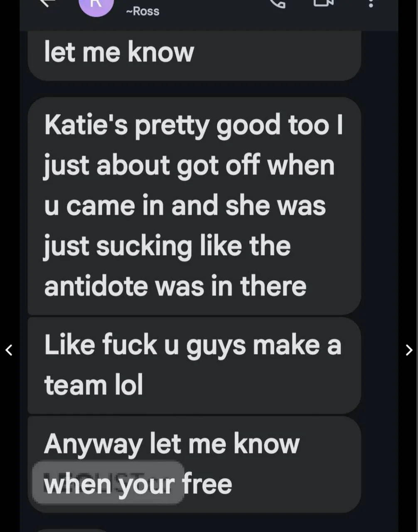Show the previous image with left chevron
The height and width of the screenshot is (532, 418).
[9, 350]
